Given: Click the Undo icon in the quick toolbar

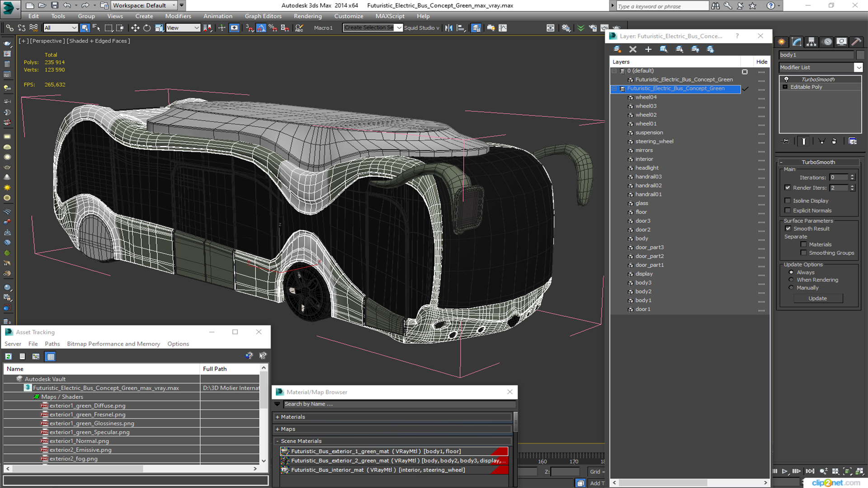Looking at the screenshot, I should pyautogui.click(x=67, y=5).
